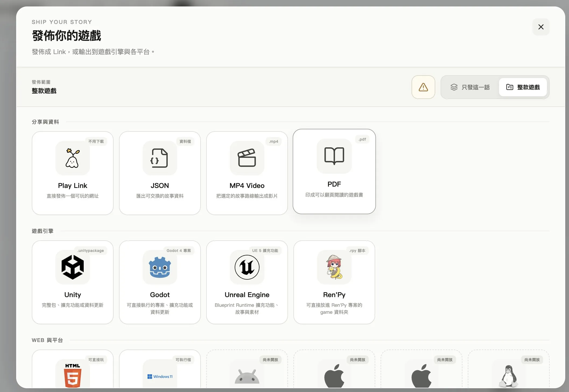
Task: Click the Play Link card title
Action: click(x=72, y=186)
